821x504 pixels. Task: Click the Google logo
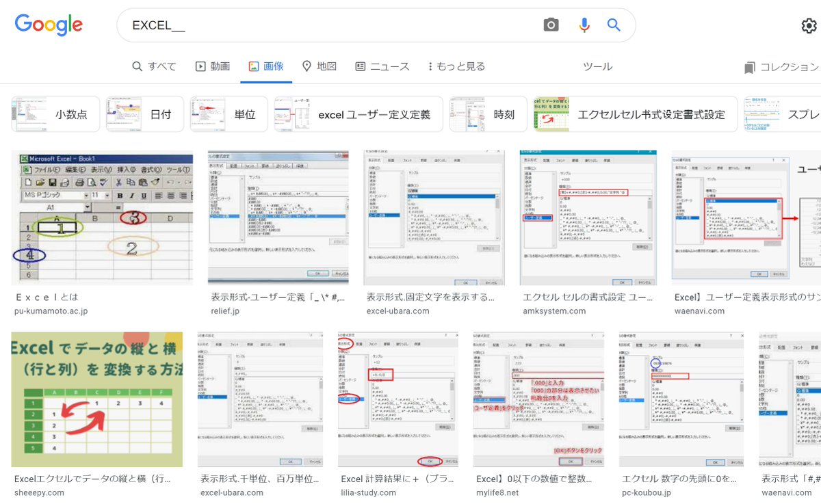pos(49,25)
